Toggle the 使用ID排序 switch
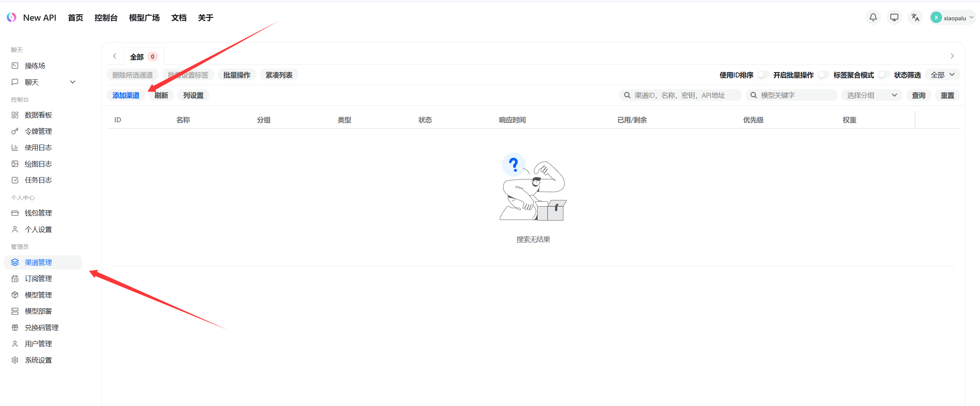 pyautogui.click(x=762, y=75)
